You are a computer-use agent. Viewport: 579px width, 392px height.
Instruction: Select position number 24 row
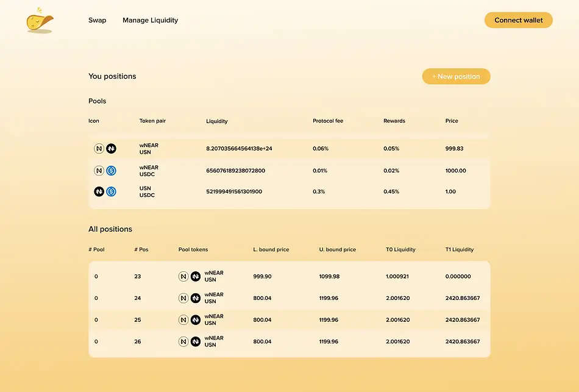(289, 298)
